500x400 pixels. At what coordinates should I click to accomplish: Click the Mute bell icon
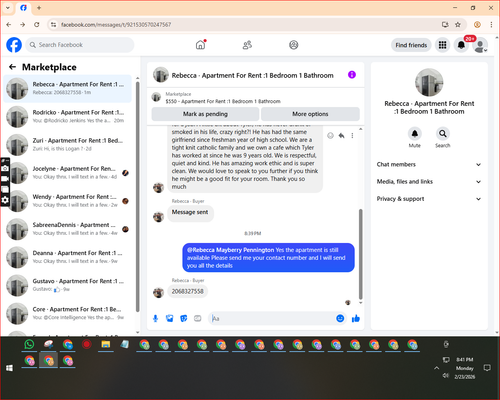click(x=415, y=134)
